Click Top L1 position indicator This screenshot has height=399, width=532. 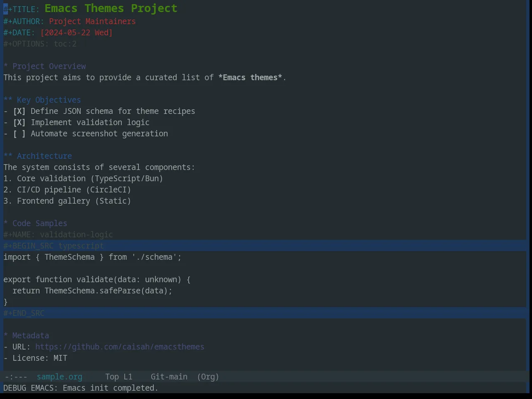(118, 377)
